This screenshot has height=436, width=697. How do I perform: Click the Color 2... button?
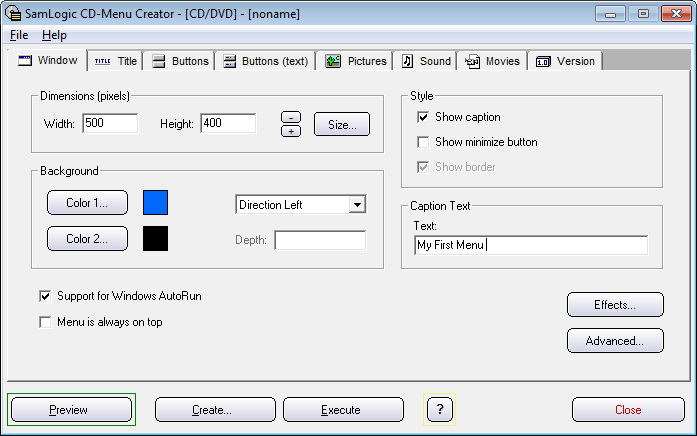point(87,239)
